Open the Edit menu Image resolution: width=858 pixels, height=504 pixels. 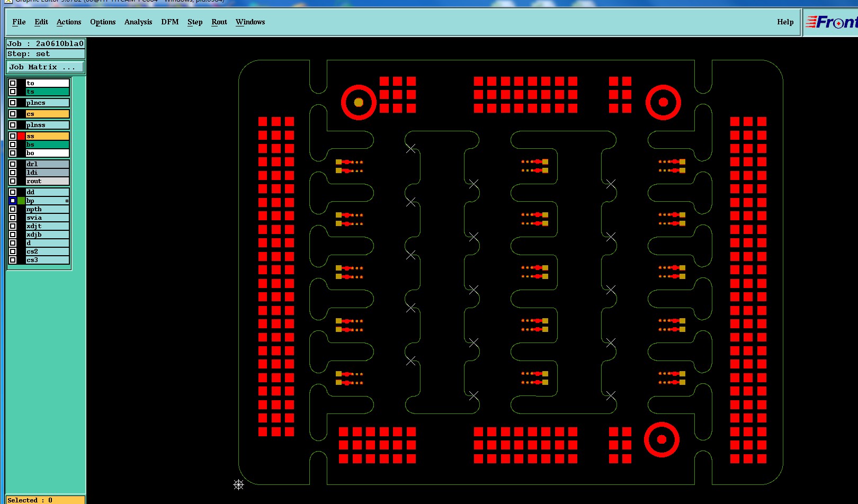pyautogui.click(x=41, y=22)
